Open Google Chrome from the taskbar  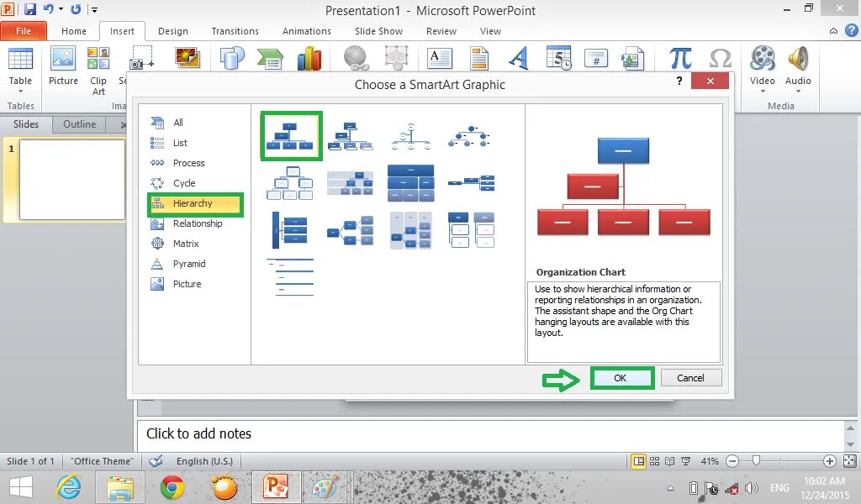point(172,487)
